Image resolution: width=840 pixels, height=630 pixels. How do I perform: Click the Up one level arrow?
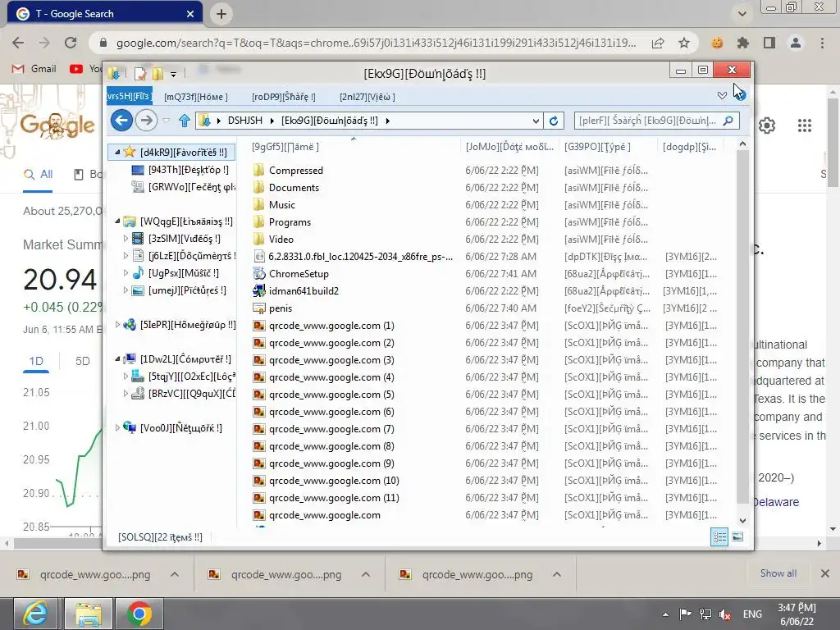click(185, 121)
